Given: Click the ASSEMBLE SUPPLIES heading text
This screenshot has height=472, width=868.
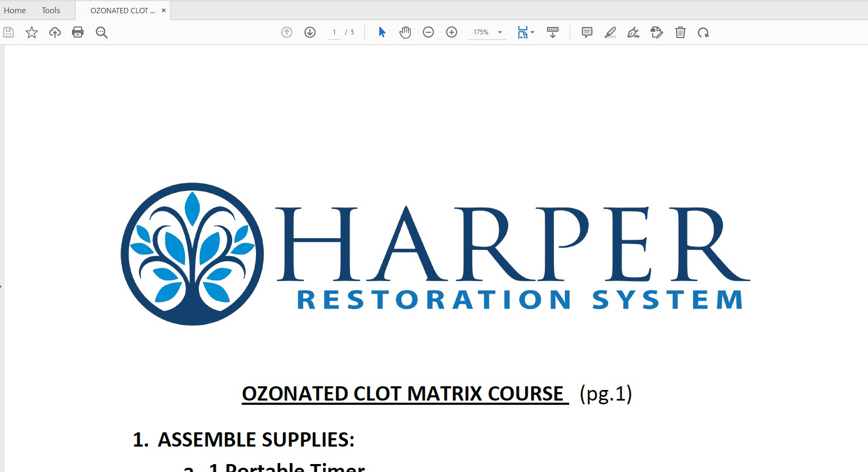Looking at the screenshot, I should point(256,440).
